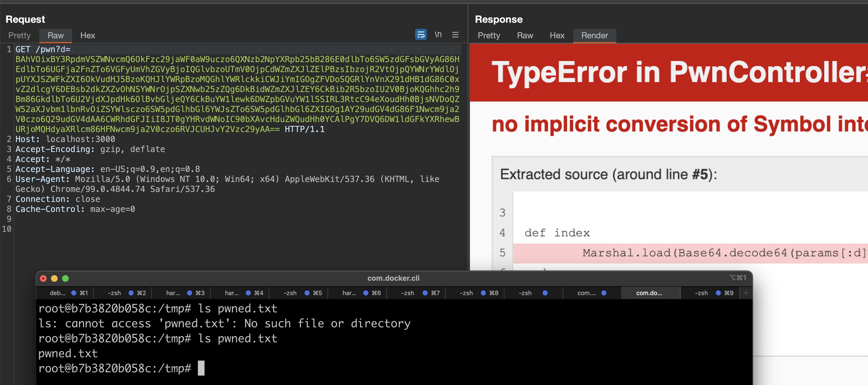Select Request Raw tab
Screen dimensions: 868x385
[56, 36]
